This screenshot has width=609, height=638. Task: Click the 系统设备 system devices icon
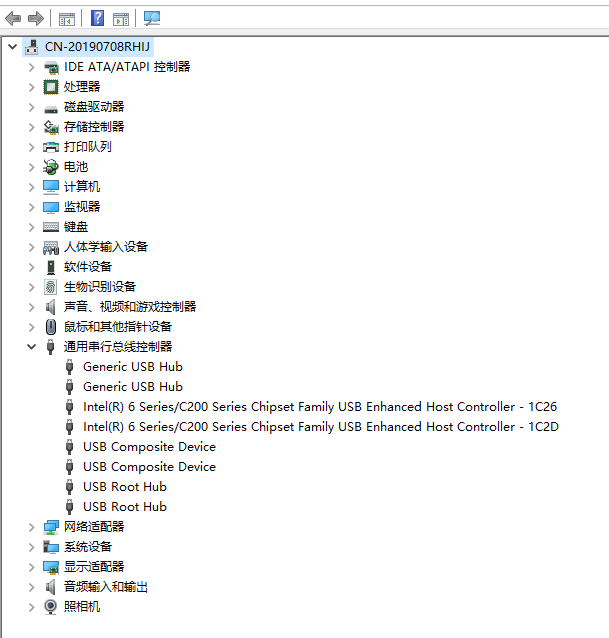(x=51, y=547)
